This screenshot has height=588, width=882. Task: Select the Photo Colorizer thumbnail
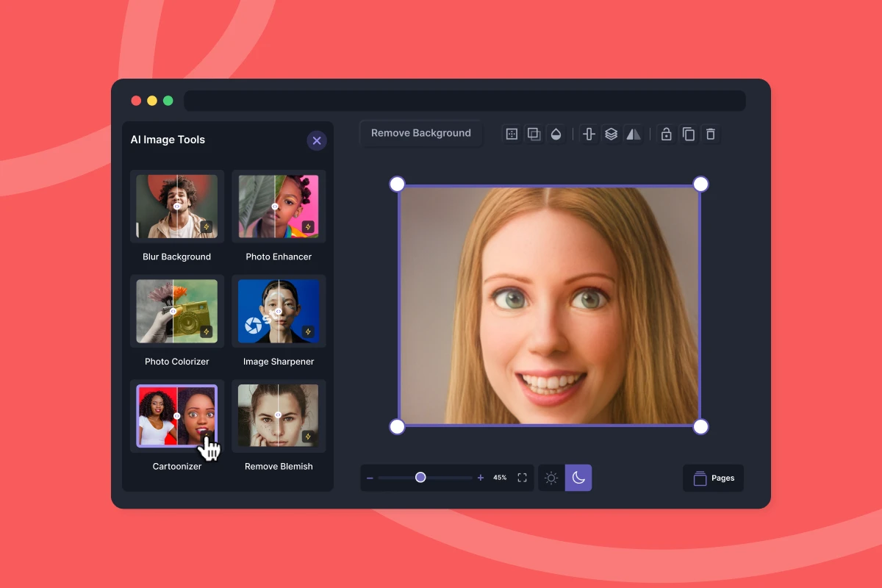click(177, 311)
